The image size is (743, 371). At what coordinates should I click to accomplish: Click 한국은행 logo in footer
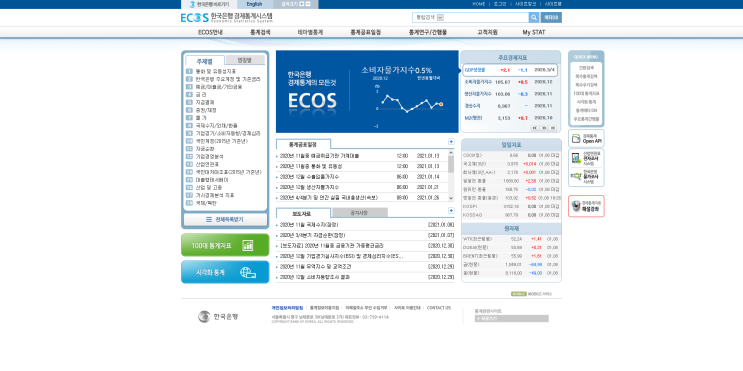(218, 317)
